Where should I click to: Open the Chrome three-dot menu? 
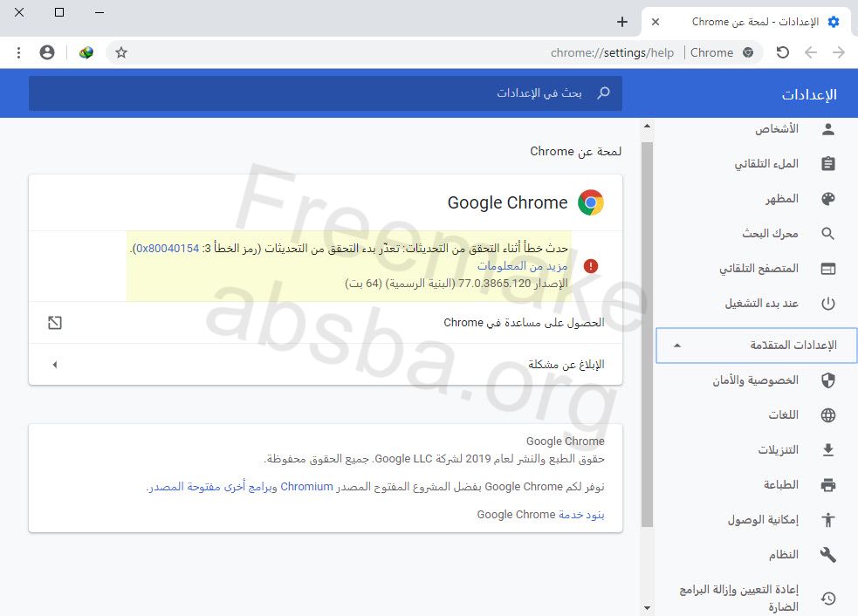pyautogui.click(x=18, y=52)
